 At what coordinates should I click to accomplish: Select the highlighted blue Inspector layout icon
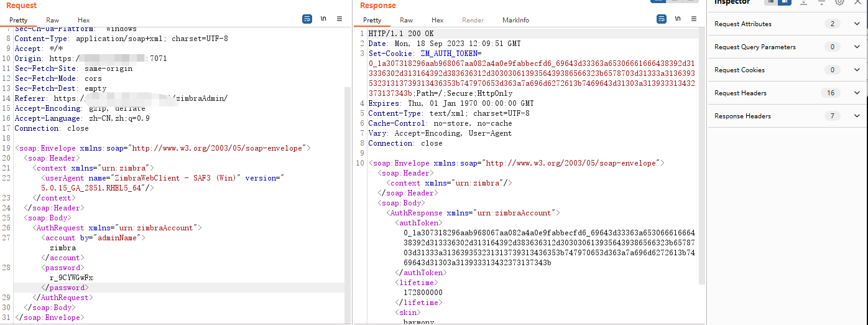pos(785,2)
